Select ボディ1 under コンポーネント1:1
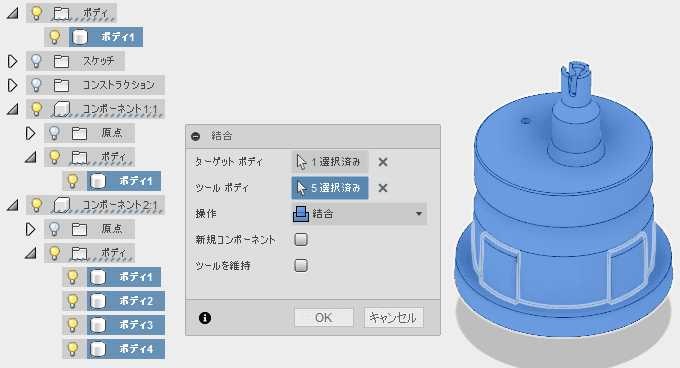680x368 pixels. coord(124,181)
